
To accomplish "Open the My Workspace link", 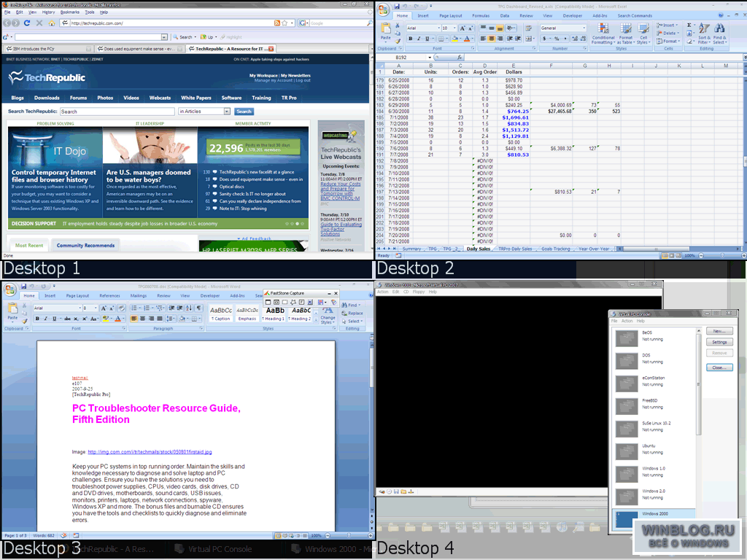I will click(x=263, y=75).
